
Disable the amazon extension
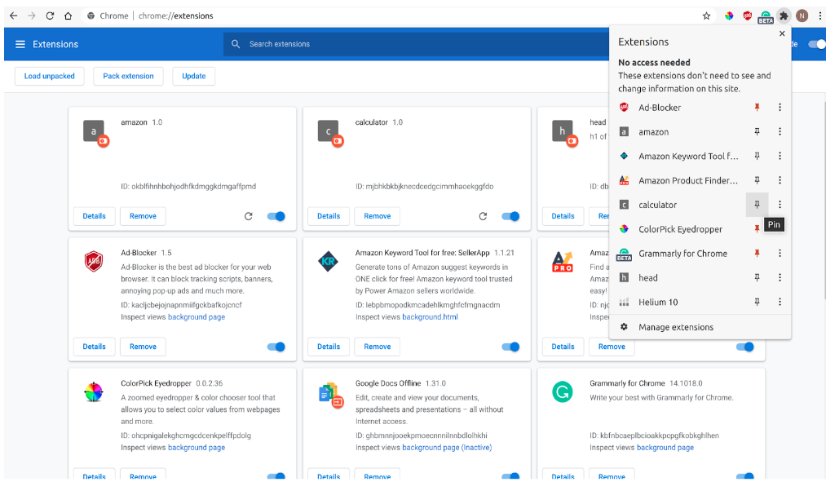point(276,216)
